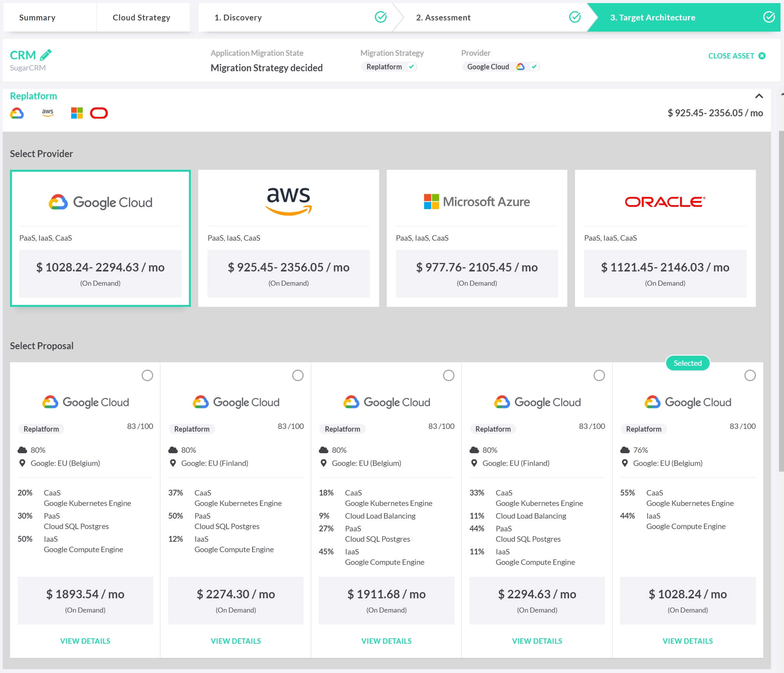Select the radio button on the $2274.30 proposal
The width and height of the screenshot is (784, 673).
pos(298,375)
